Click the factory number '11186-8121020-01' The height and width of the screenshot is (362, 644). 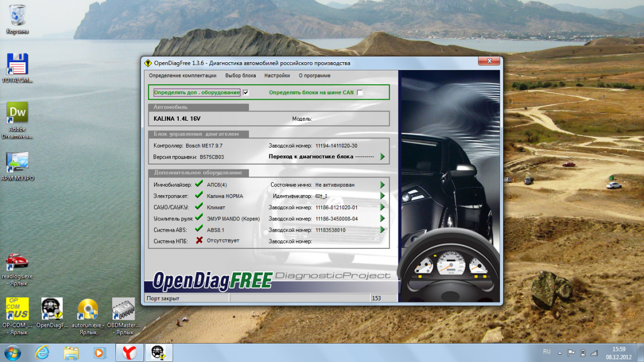point(336,207)
